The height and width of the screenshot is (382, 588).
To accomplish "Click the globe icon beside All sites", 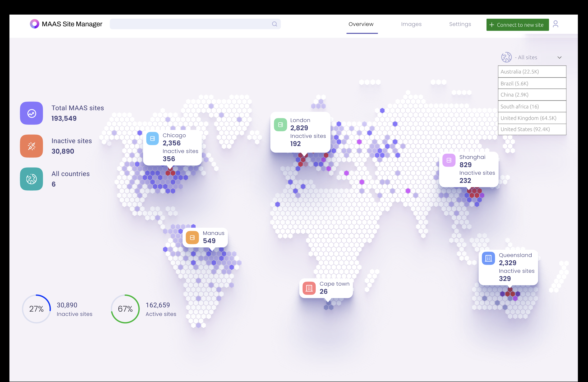I will (506, 57).
